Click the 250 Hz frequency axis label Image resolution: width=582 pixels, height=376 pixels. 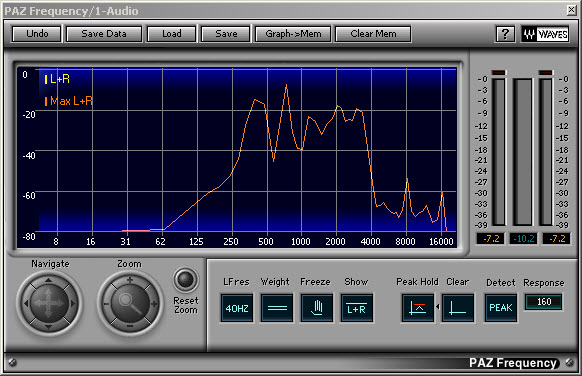coord(230,242)
